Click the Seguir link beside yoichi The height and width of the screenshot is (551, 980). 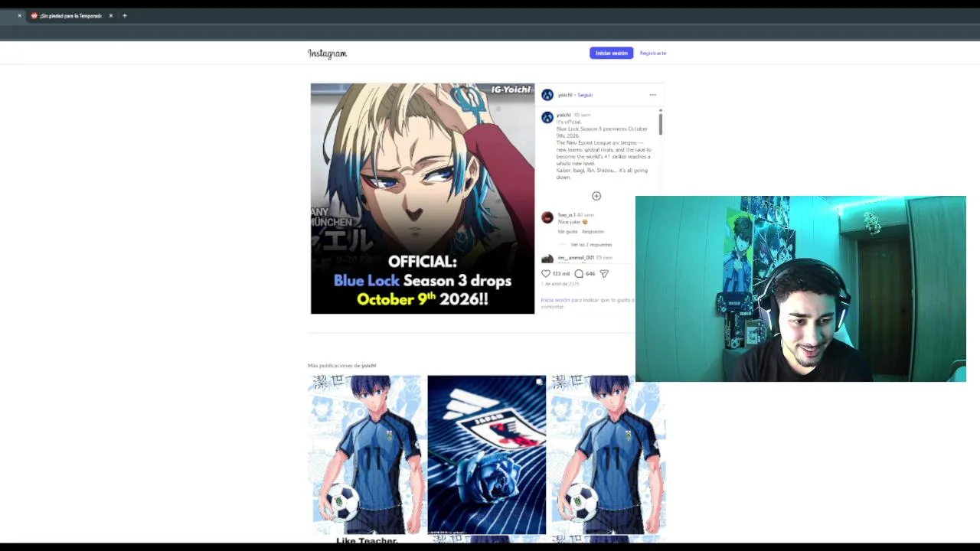[x=585, y=95]
